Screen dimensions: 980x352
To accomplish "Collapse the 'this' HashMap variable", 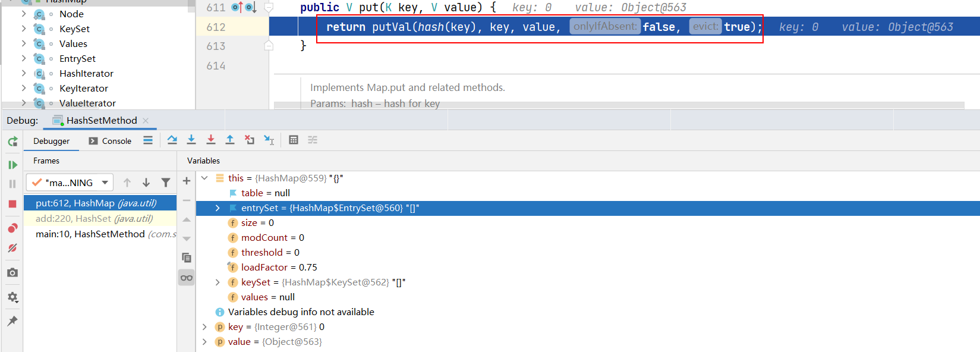I will point(204,178).
